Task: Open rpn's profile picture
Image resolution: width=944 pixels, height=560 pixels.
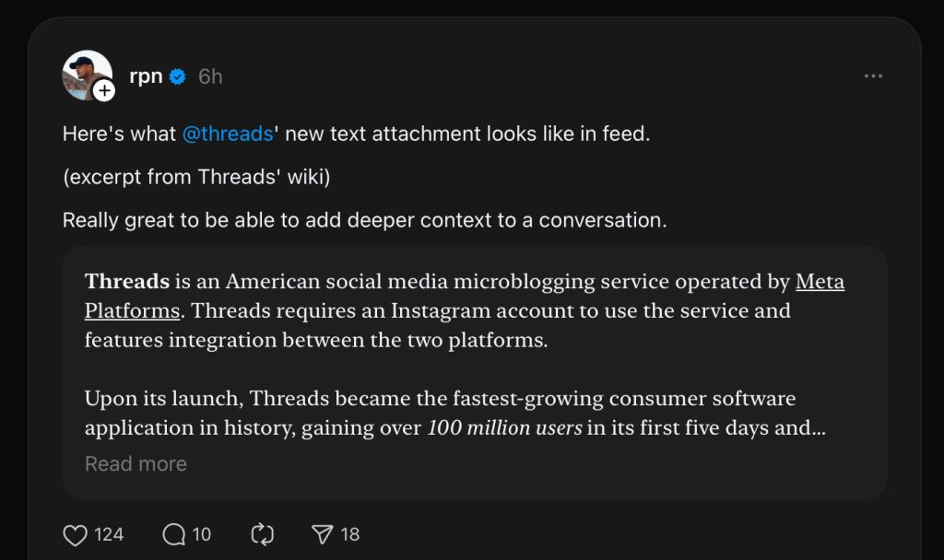Action: coord(85,74)
